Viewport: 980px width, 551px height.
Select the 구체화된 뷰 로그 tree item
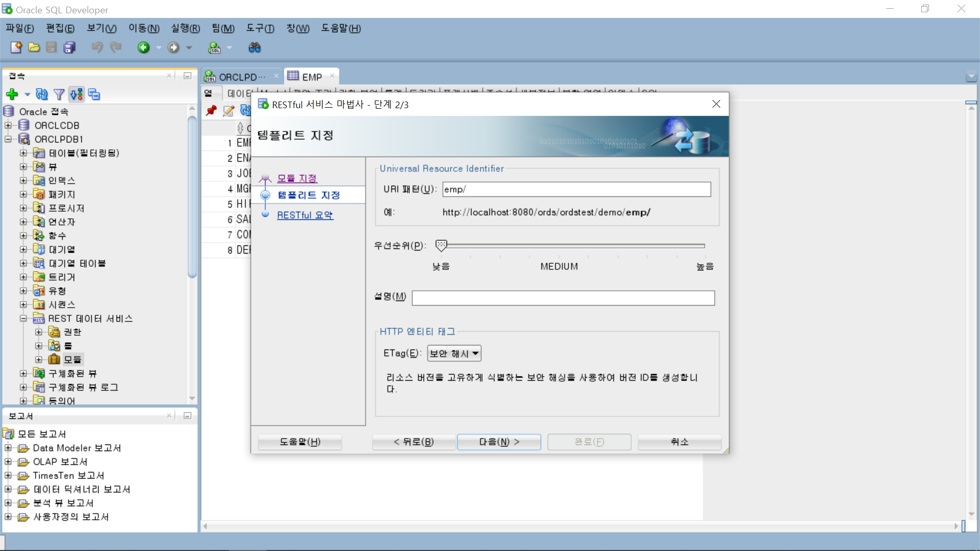click(x=83, y=387)
